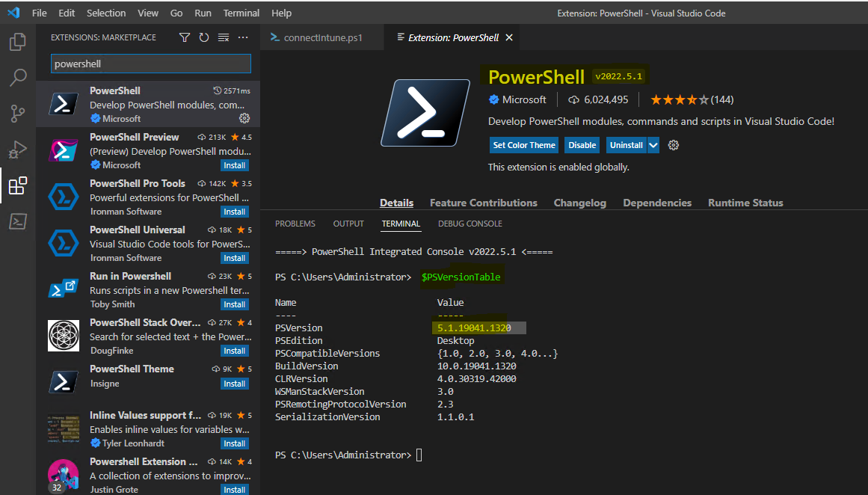Open the Details tab

[396, 203]
